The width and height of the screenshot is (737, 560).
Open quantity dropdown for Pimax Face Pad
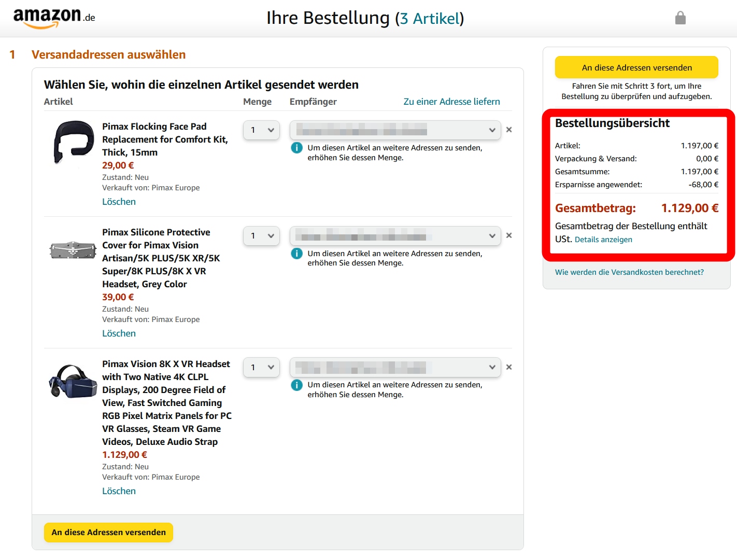262,130
